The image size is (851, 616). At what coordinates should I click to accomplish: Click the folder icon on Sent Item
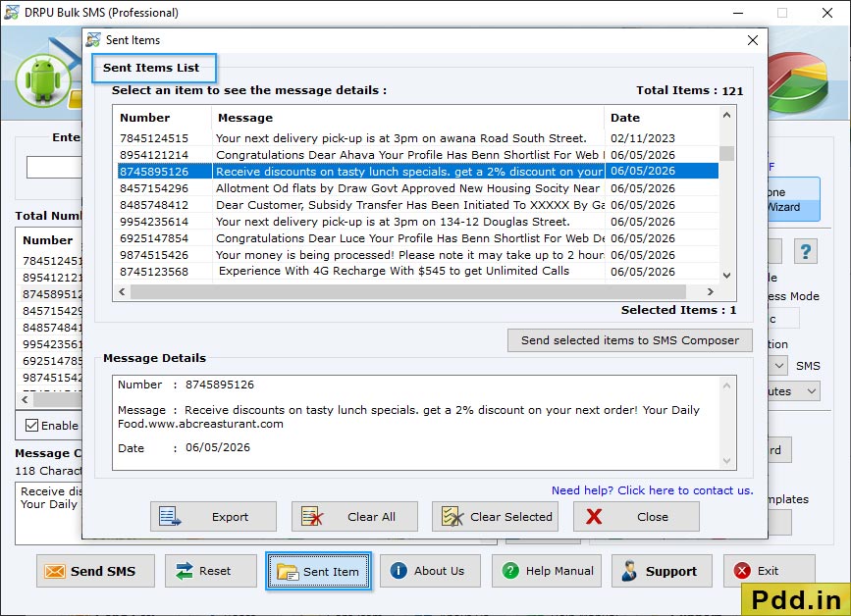(288, 572)
